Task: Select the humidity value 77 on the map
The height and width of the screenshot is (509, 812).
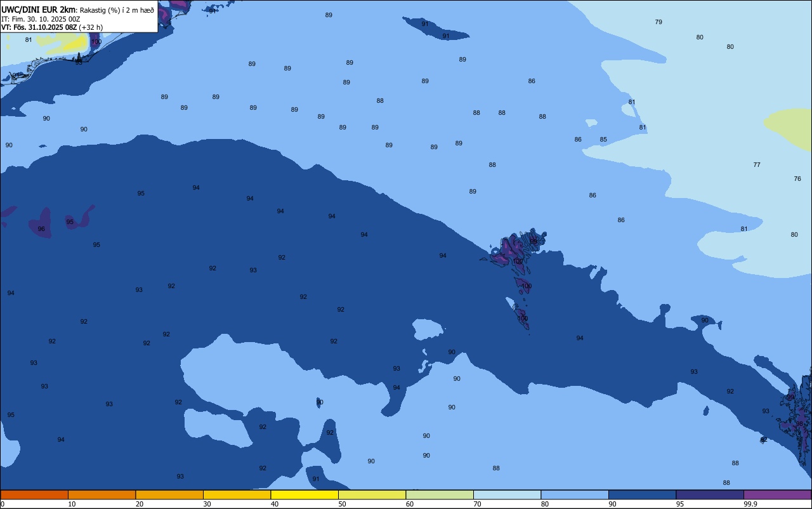Action: [757, 165]
